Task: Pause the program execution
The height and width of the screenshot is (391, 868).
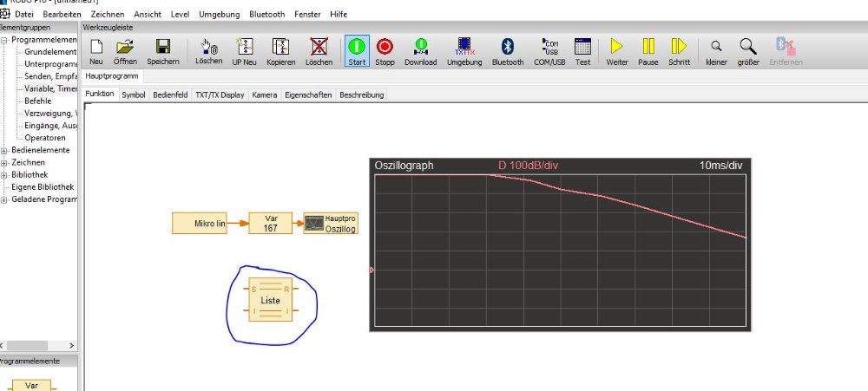Action: [x=648, y=52]
